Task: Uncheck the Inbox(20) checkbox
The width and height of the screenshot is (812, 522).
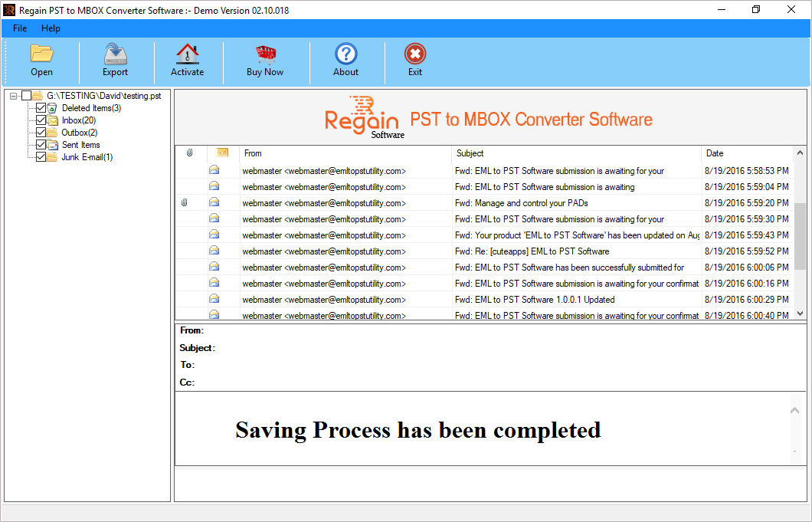Action: 41,120
